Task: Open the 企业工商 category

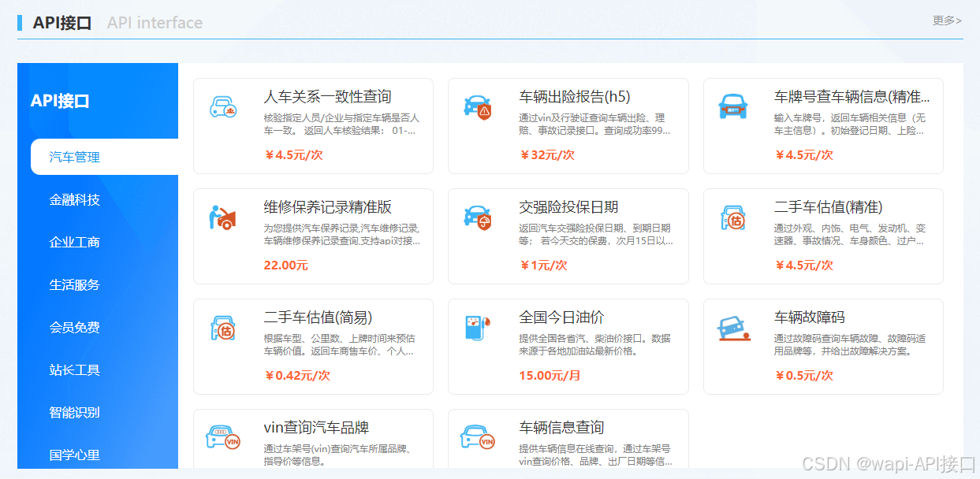Action: 75,242
